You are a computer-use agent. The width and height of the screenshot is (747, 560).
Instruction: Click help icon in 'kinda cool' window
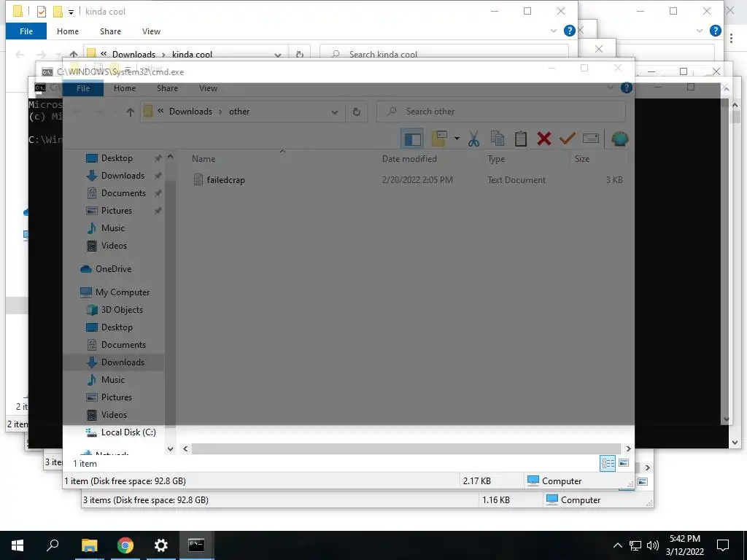click(569, 31)
